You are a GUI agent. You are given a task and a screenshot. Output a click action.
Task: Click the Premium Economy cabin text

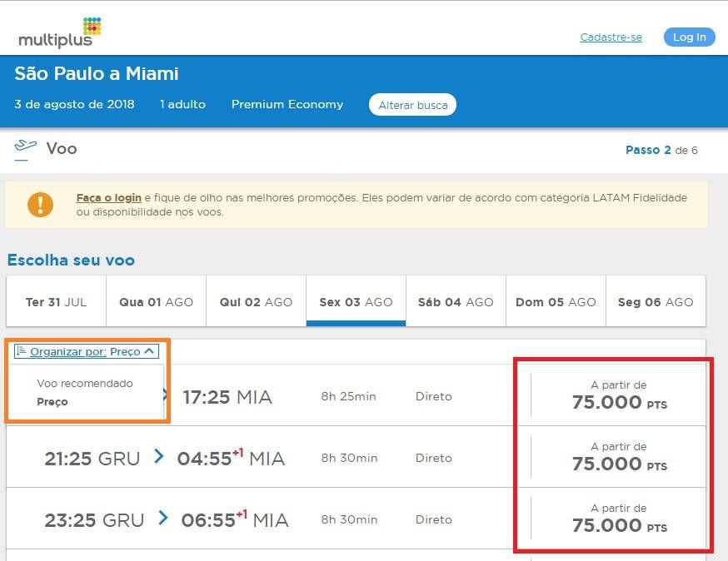(287, 104)
